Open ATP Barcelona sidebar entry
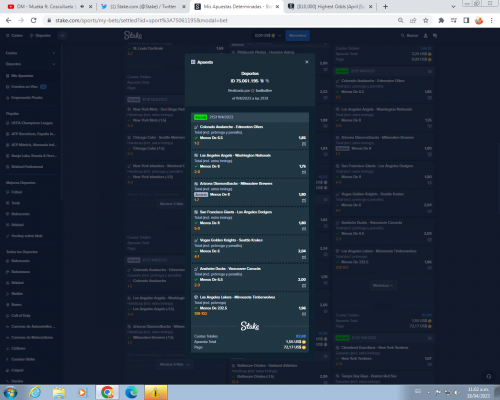 click(x=30, y=134)
